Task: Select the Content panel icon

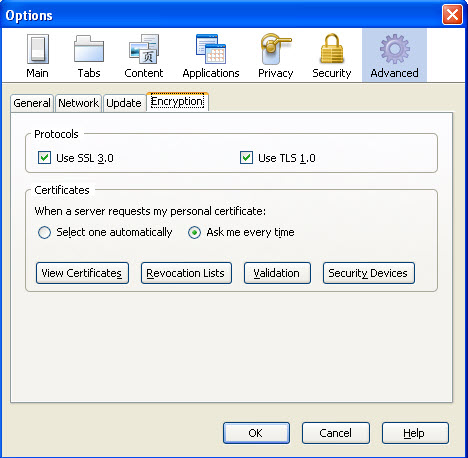Action: point(144,49)
